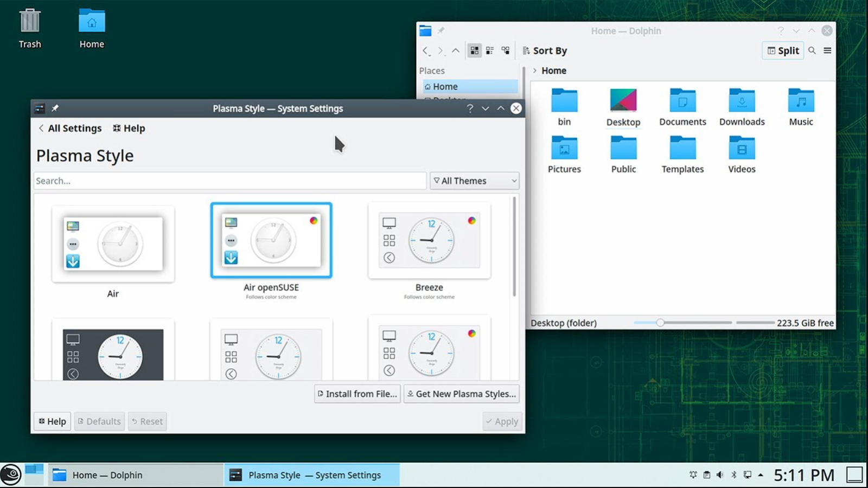Open search in Dolphin toolbar

812,50
